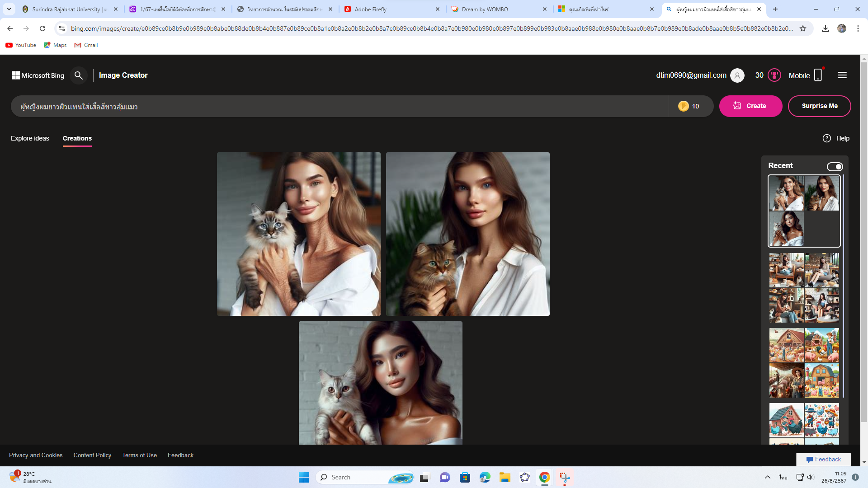Click the Bing search magnifier icon

[79, 75]
